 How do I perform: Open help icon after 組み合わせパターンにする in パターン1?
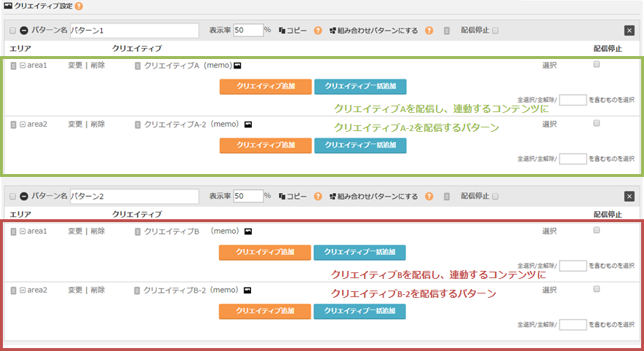[429, 31]
